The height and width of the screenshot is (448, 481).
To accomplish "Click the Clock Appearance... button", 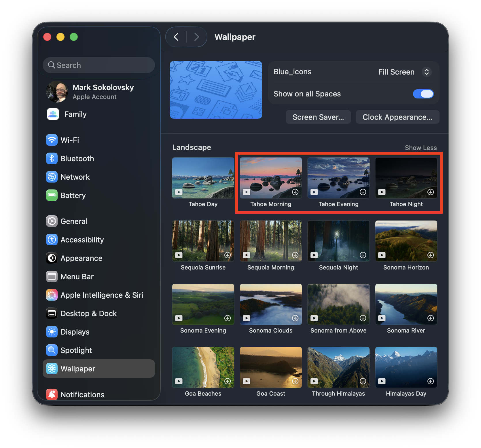I will pos(397,117).
